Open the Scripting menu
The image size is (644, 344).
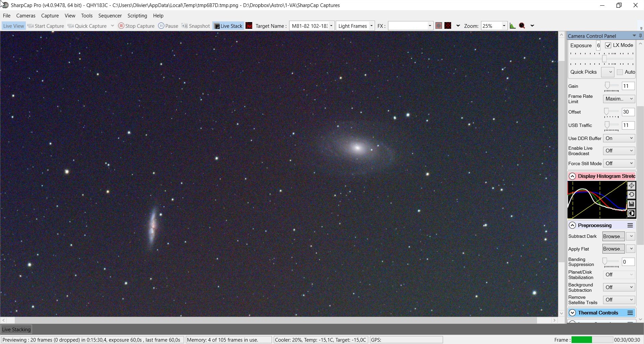tap(137, 15)
